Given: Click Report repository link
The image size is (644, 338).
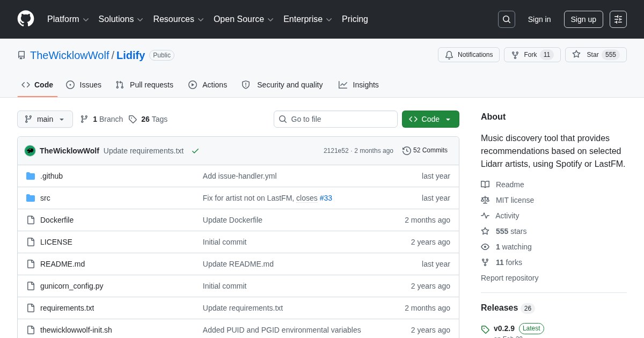Looking at the screenshot, I should tap(509, 278).
